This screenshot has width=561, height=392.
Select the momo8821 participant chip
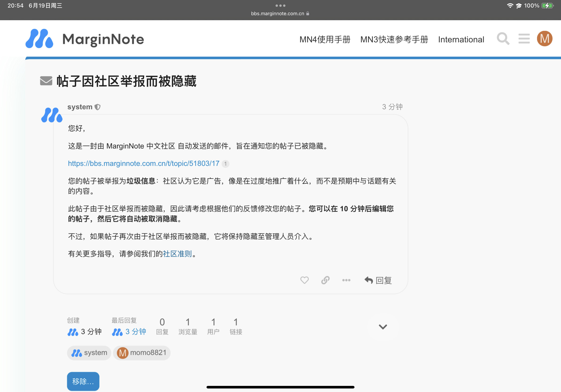click(142, 353)
